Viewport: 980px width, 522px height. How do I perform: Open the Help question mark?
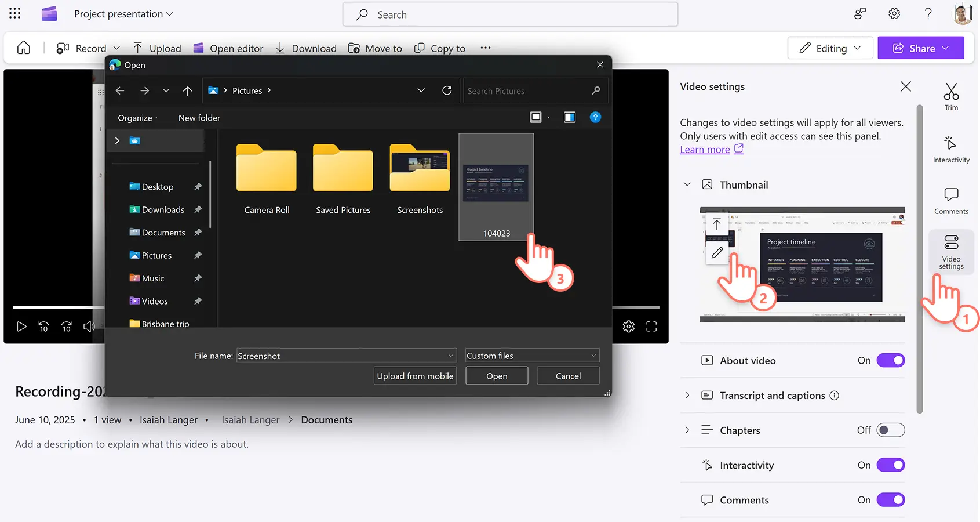(x=928, y=13)
